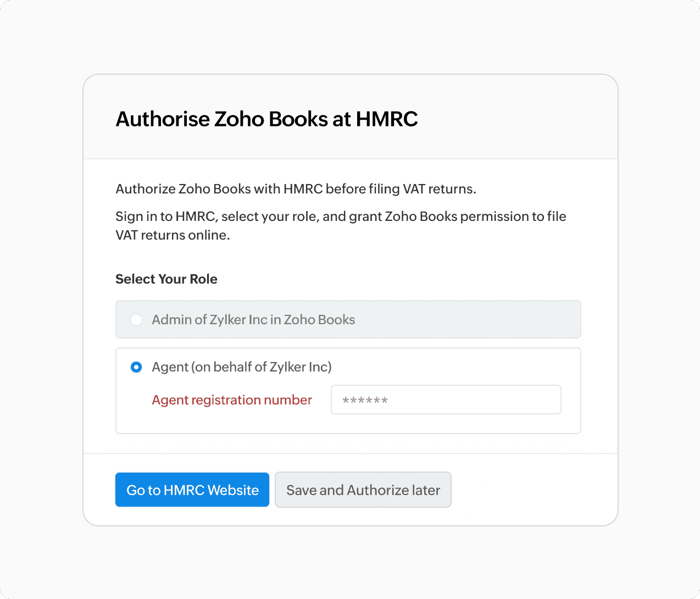Click the word "HMRC" in the dialog title
Screen dimensions: 700x599
point(387,119)
